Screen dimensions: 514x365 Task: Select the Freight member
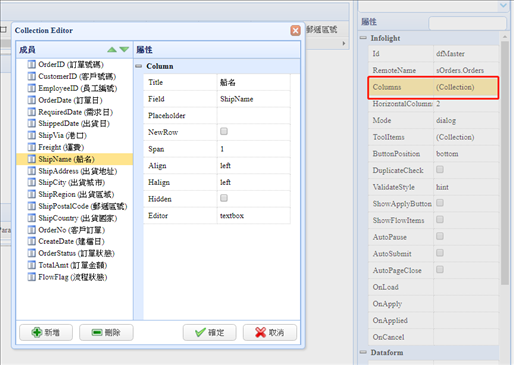[61, 147]
